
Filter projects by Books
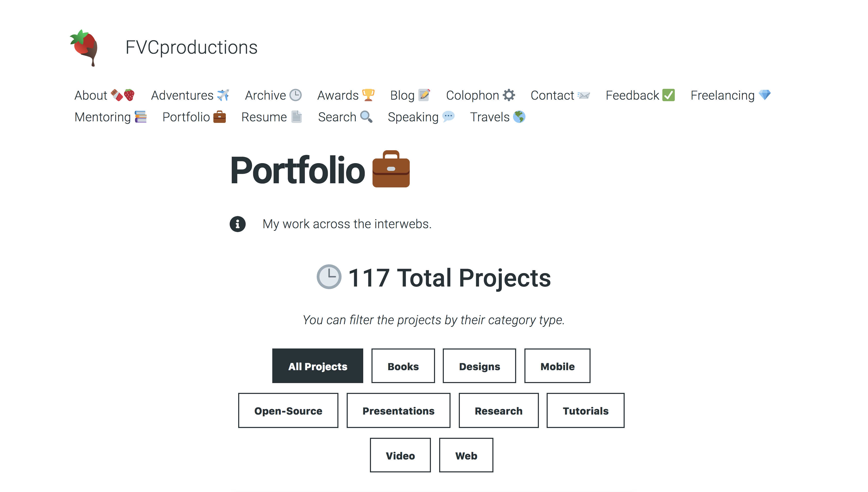[403, 366]
